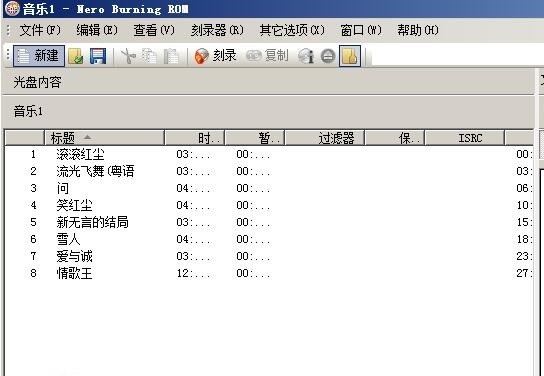Click the 12:... duration of 情歌王
Screen dimensions: 544x376
pyautogui.click(x=193, y=273)
